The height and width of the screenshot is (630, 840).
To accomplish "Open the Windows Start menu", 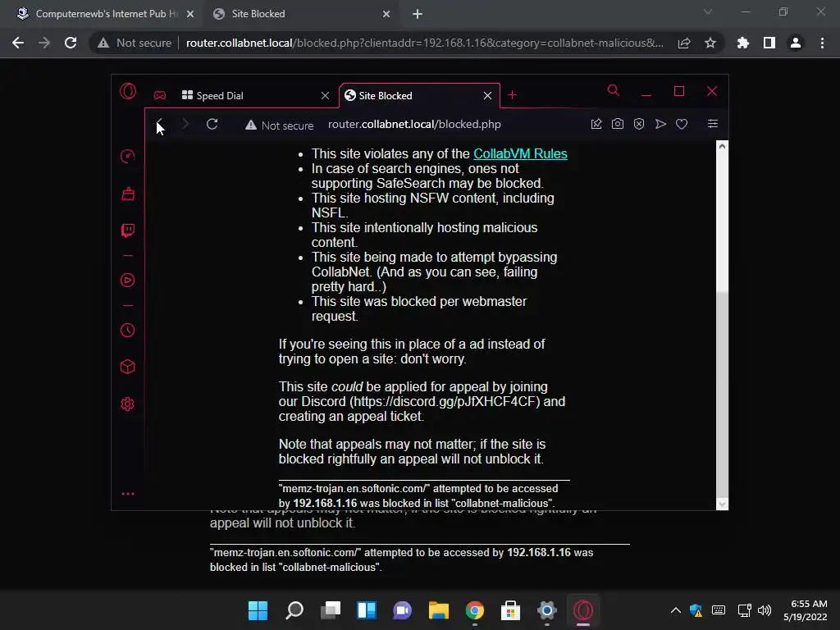I will pyautogui.click(x=258, y=610).
